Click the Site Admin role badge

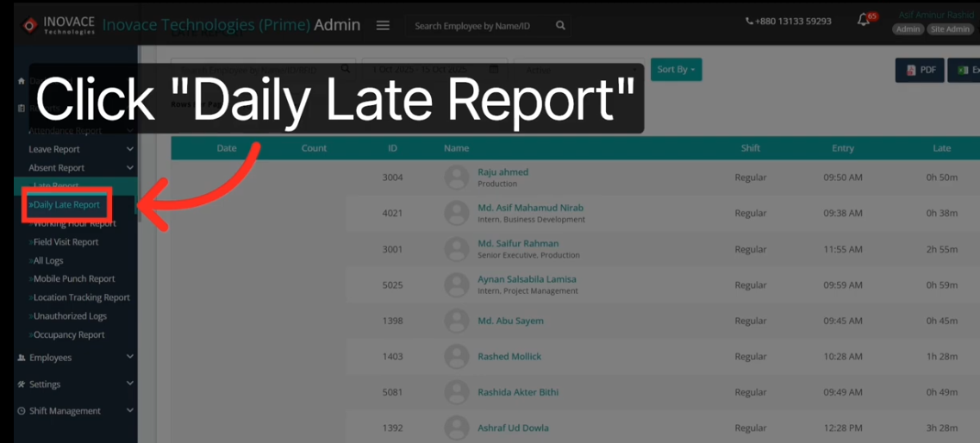[x=950, y=29]
